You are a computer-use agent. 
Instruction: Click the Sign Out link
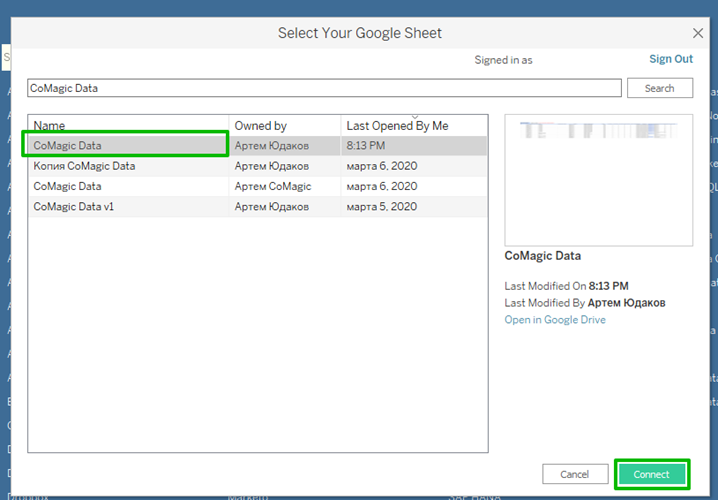click(670, 59)
